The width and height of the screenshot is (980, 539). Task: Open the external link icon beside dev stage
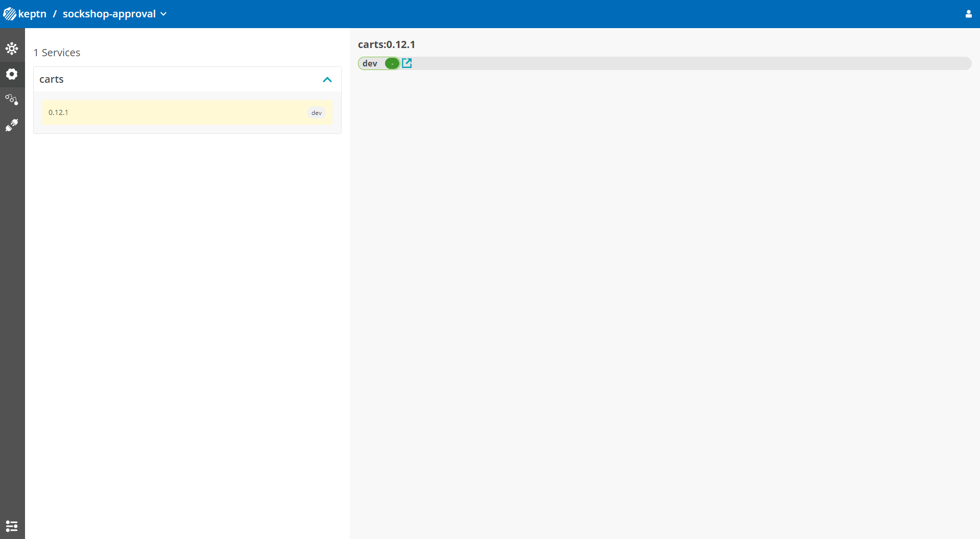coord(407,63)
